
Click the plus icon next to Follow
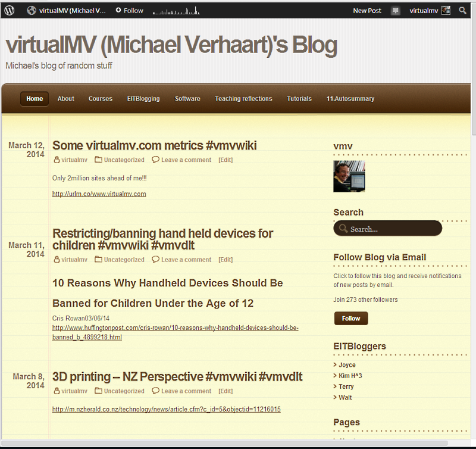pos(118,10)
